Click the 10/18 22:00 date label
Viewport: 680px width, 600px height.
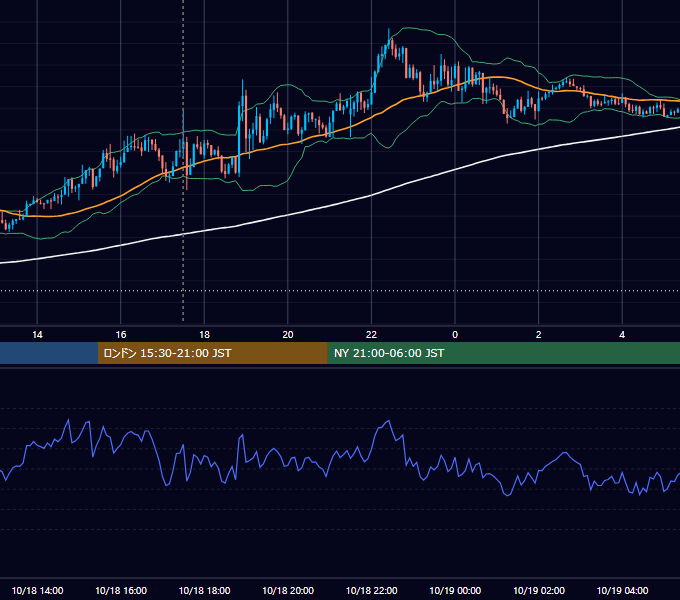click(371, 590)
